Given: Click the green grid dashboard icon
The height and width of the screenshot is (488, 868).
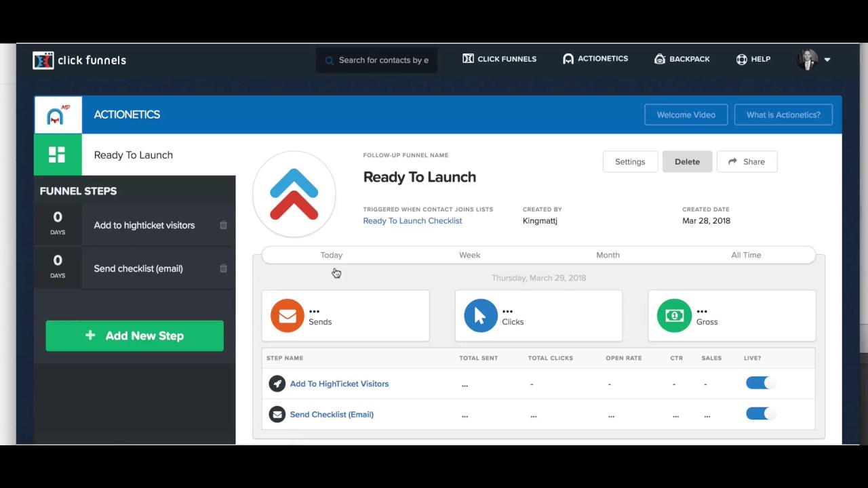Looking at the screenshot, I should pos(58,155).
